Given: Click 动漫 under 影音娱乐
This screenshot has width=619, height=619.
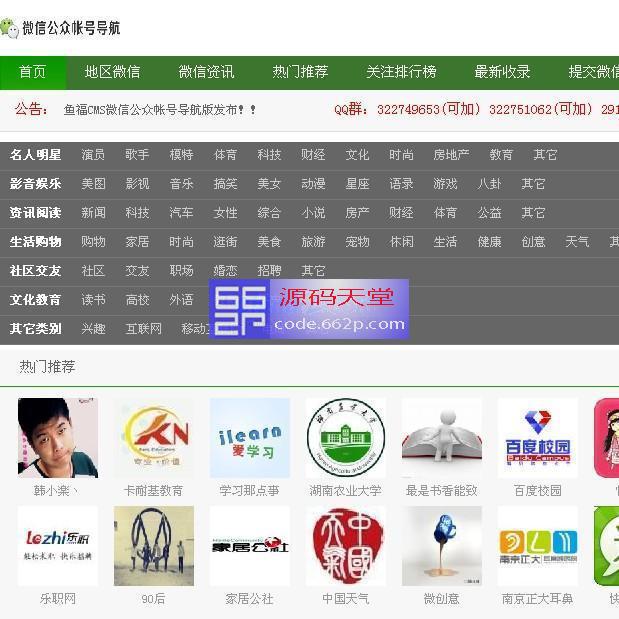Looking at the screenshot, I should pyautogui.click(x=313, y=184).
